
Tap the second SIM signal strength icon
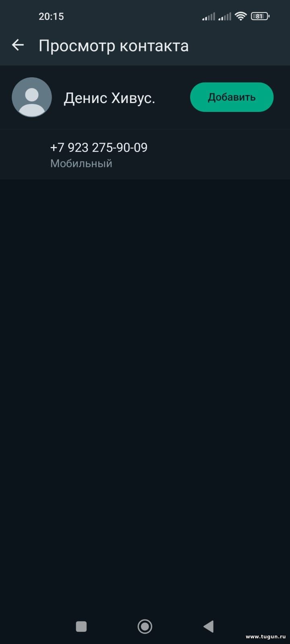225,17
